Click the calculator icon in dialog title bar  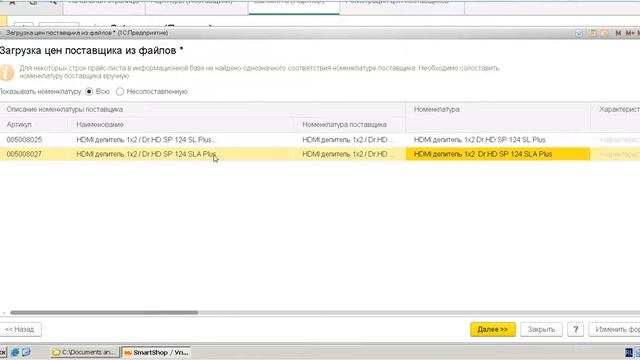point(593,33)
